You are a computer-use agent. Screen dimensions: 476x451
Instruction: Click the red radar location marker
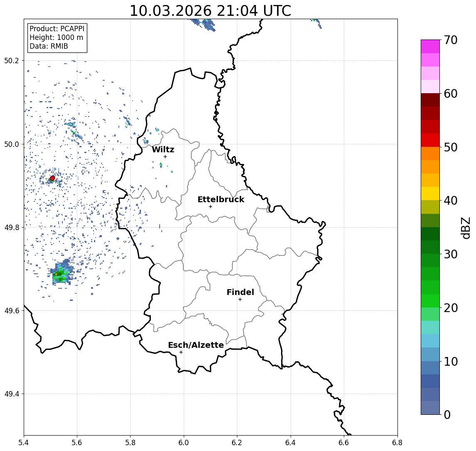[x=52, y=178]
